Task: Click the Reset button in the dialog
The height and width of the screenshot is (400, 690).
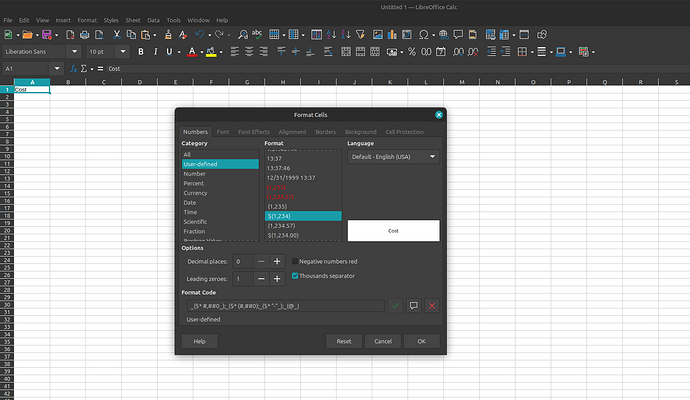Action: pos(344,341)
